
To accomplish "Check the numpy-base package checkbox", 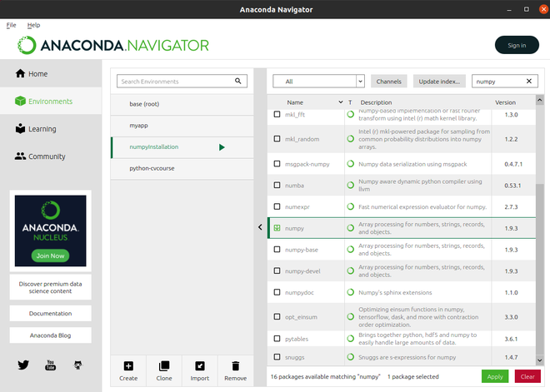I will click(x=277, y=250).
